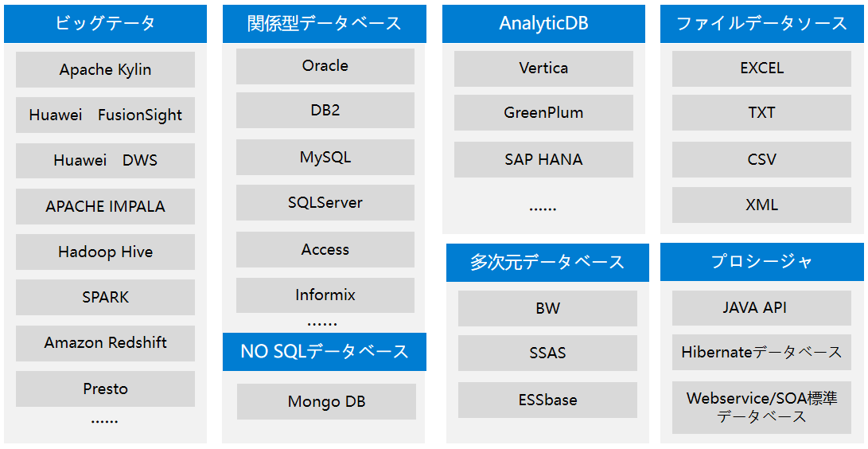The width and height of the screenshot is (868, 449).
Task: Select the Huawei DWS box
Action: [x=105, y=161]
